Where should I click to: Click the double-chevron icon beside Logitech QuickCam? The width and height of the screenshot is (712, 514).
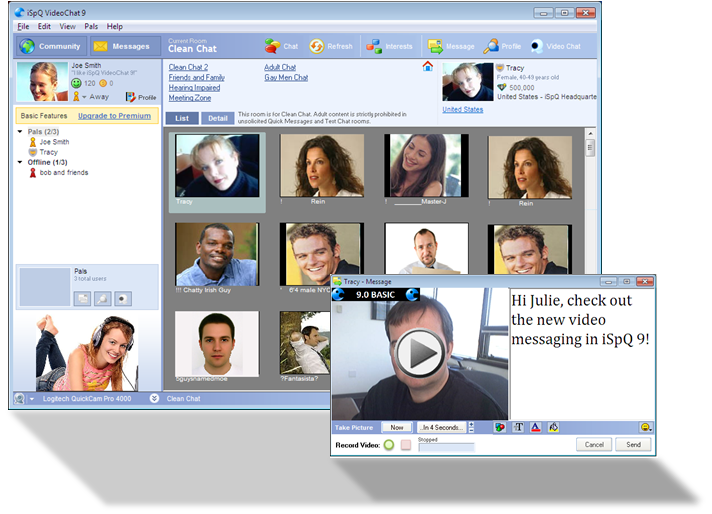[154, 398]
